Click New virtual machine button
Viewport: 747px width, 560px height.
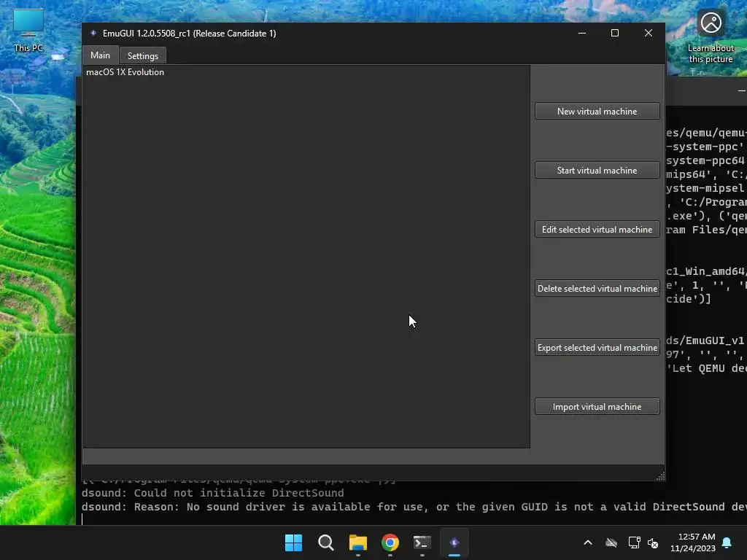597,111
